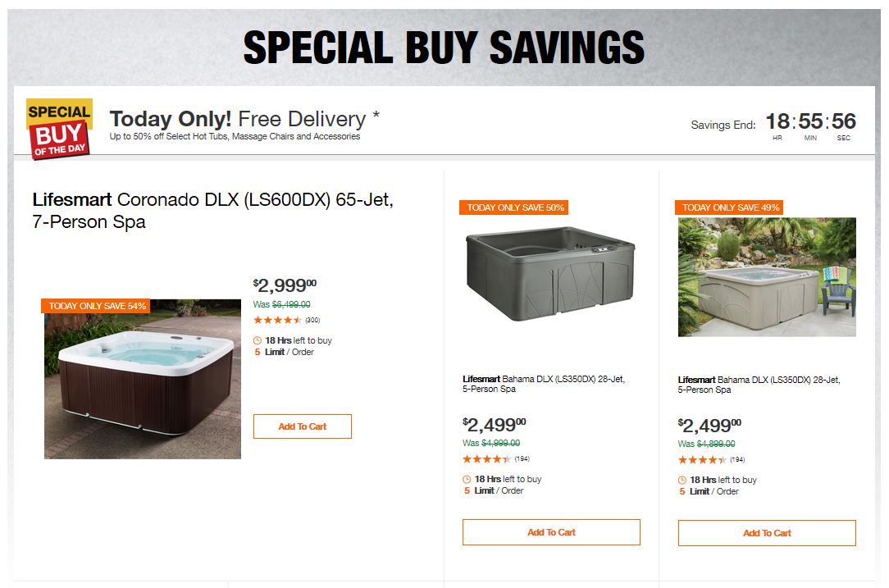Screen dimensions: 889x588
Task: Click the Today Only Free Delivery heading
Action: tap(244, 119)
